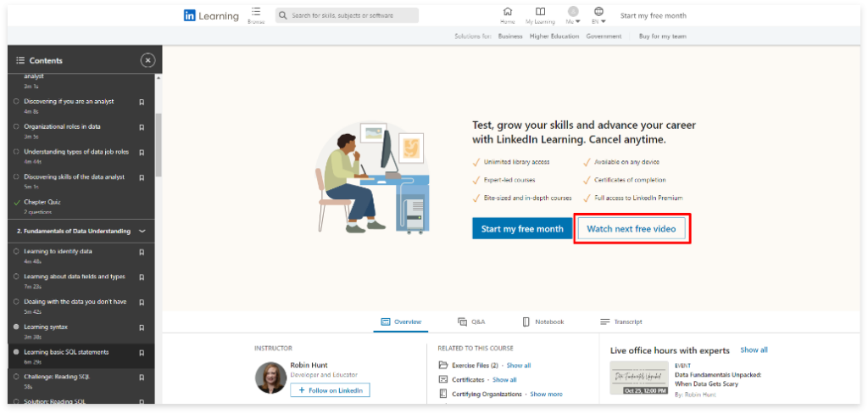
Task: Toggle completion circle for 'Learning about data fields and types'
Action: pos(16,277)
